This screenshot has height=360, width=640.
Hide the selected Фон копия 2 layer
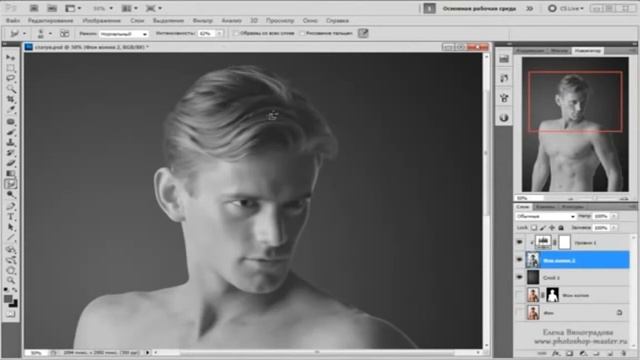(519, 260)
